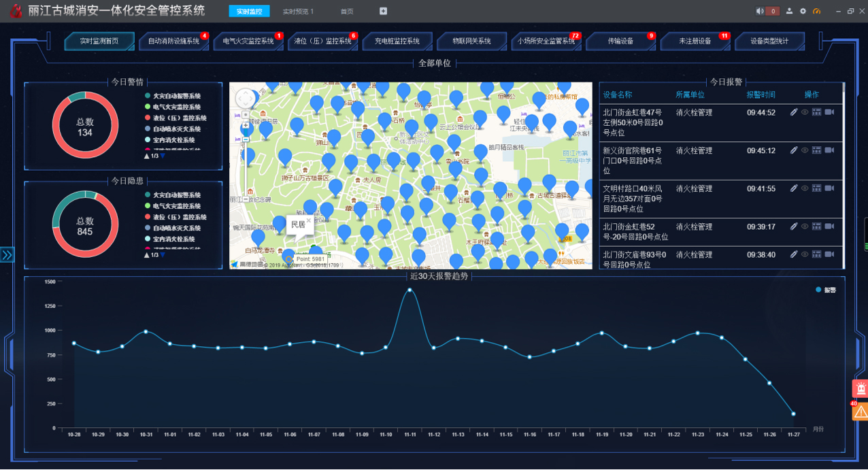Image resolution: width=868 pixels, height=470 pixels.
Task: Switch to 实时预览 1 tab
Action: [x=299, y=12]
